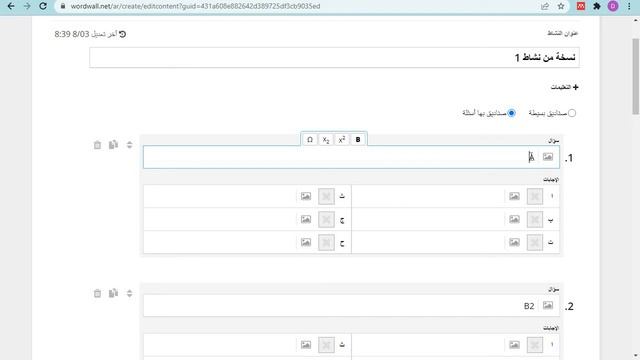Click answer ج text field in question 1
Viewport: 640px width, 360px height.
click(x=220, y=220)
